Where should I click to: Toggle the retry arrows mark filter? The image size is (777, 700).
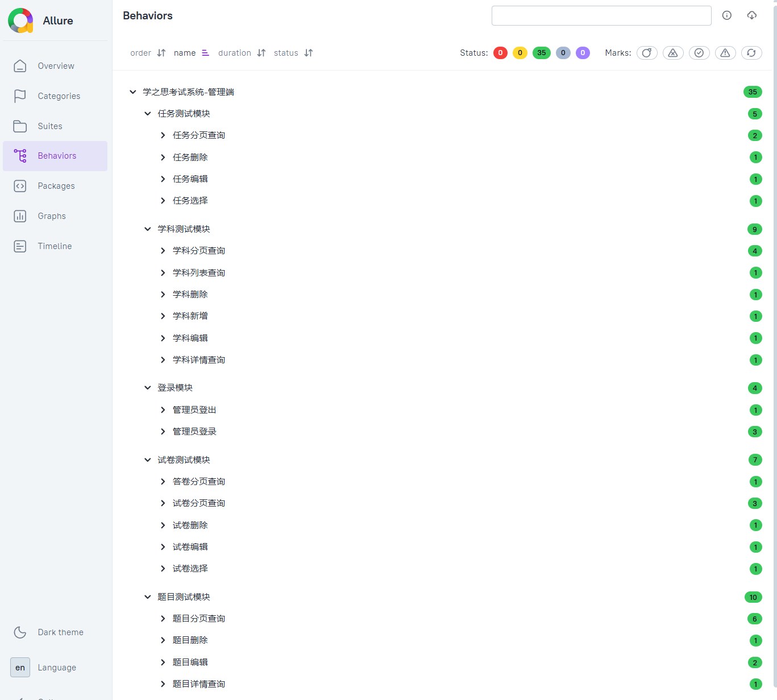tap(751, 53)
